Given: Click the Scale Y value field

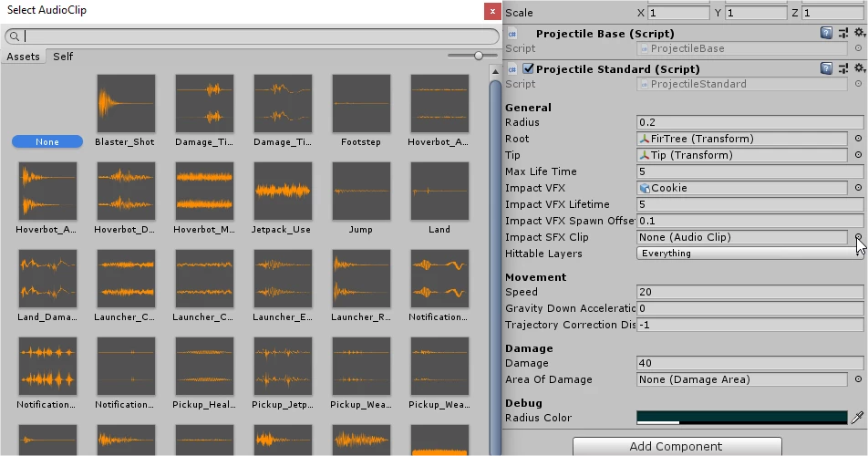Looking at the screenshot, I should (x=756, y=13).
